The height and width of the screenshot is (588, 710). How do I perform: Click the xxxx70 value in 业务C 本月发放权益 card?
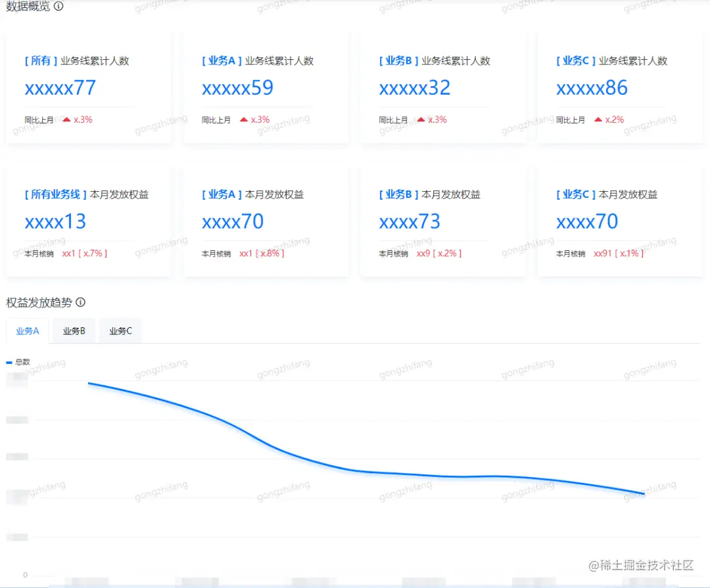587,222
